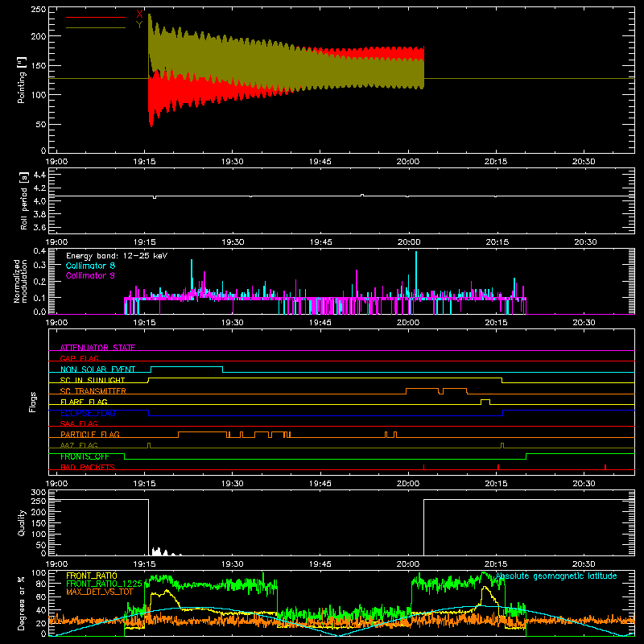Click the red legend line sample
This screenshot has height=644, width=644.
pyautogui.click(x=96, y=17)
